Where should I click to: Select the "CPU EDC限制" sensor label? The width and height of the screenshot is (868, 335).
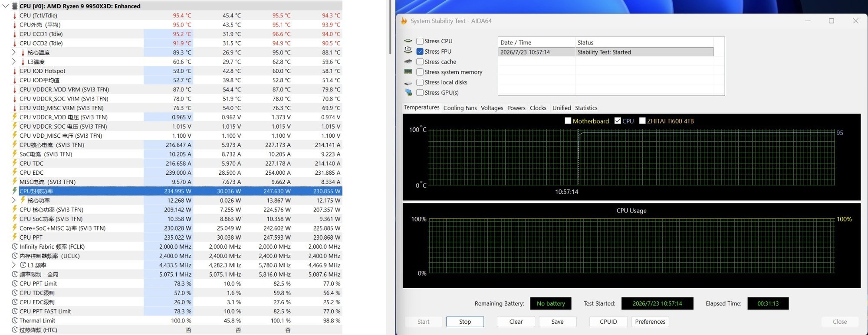pyautogui.click(x=37, y=302)
